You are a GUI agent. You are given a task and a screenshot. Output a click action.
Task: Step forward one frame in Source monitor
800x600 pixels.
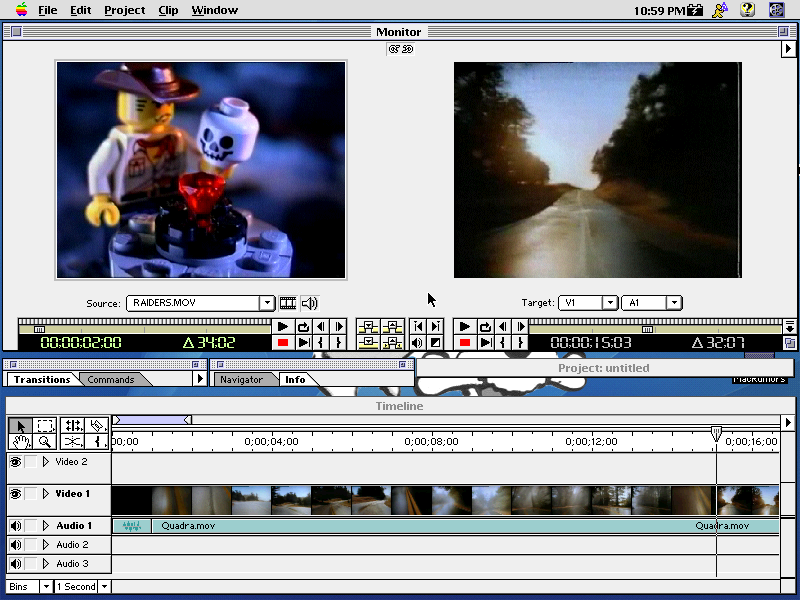(x=338, y=327)
